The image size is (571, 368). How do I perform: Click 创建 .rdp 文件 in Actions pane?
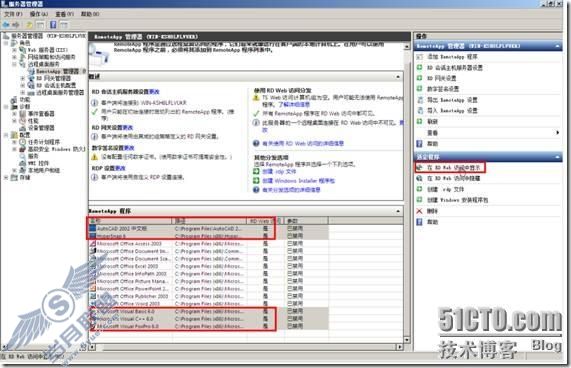[446, 189]
